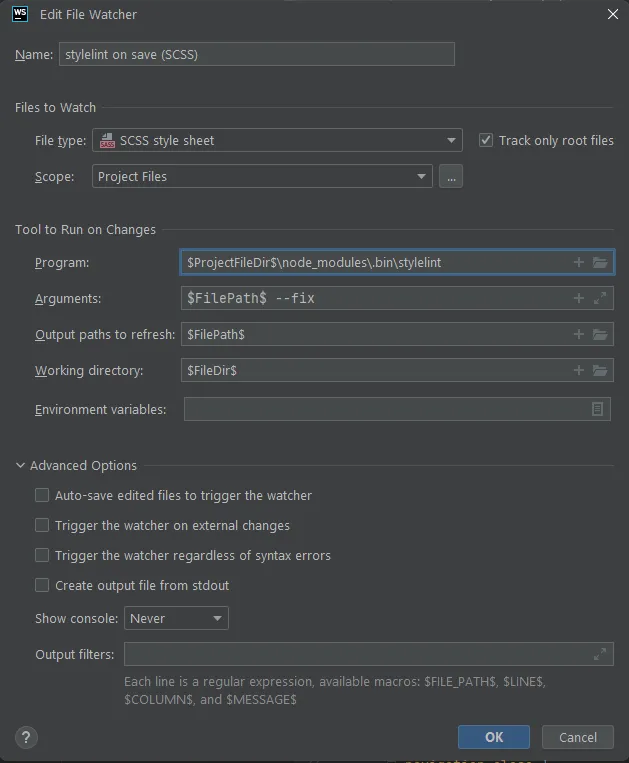Open Environment variables editor icon
The image size is (629, 763).
(597, 409)
